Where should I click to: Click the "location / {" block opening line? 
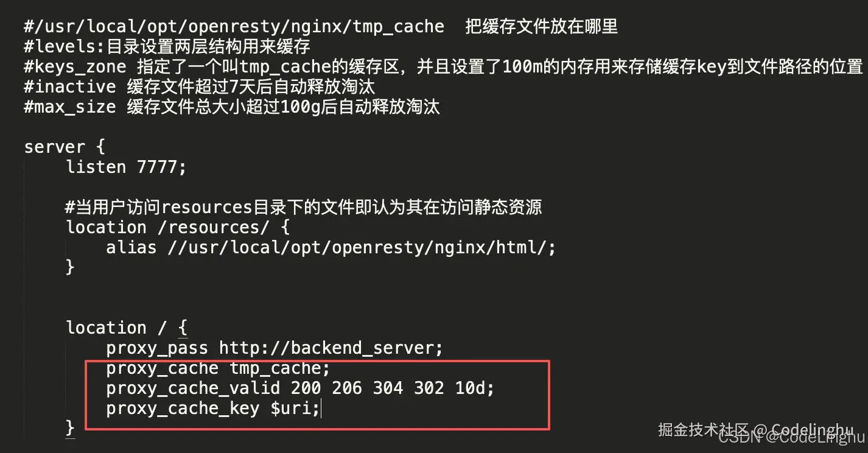point(126,328)
